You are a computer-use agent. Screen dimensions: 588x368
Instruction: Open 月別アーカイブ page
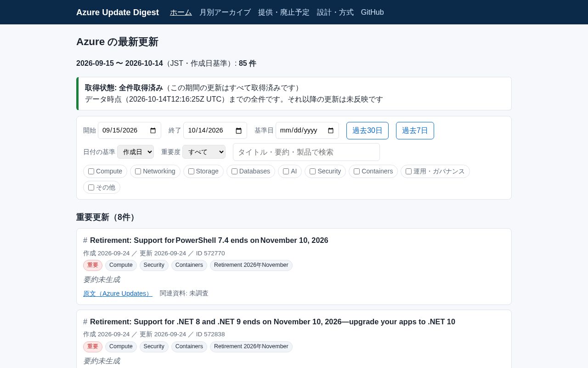point(225,12)
